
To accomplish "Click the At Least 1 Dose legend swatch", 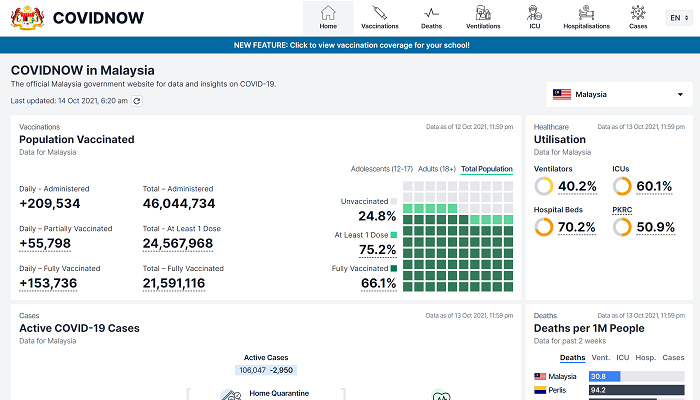I will [394, 235].
